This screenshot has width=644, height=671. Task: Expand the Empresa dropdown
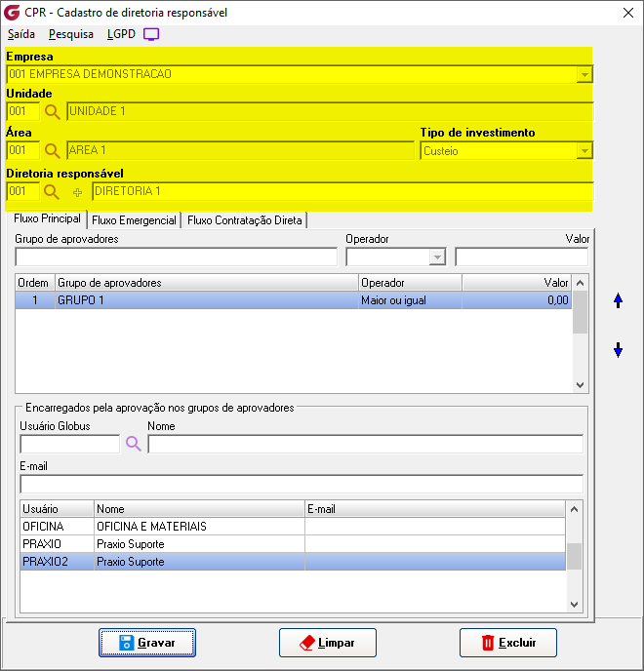[584, 75]
